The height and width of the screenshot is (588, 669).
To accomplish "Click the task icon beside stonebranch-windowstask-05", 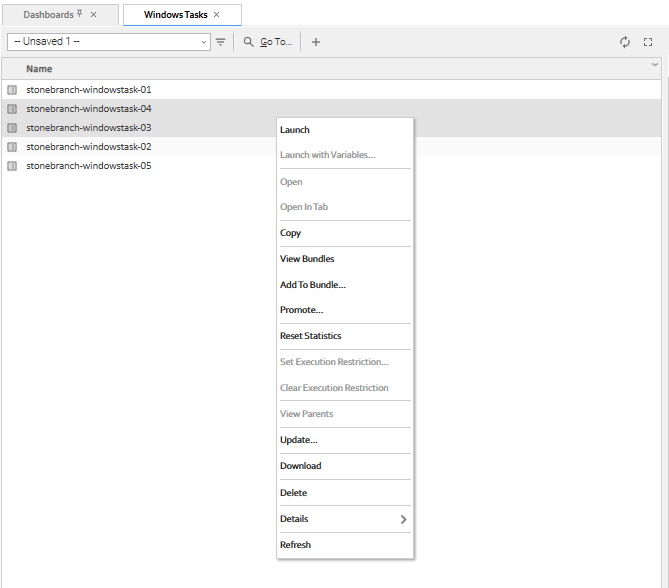I will tap(12, 166).
